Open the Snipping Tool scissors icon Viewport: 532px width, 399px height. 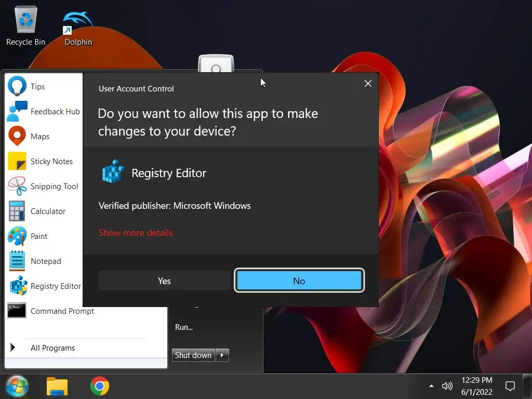tap(17, 186)
